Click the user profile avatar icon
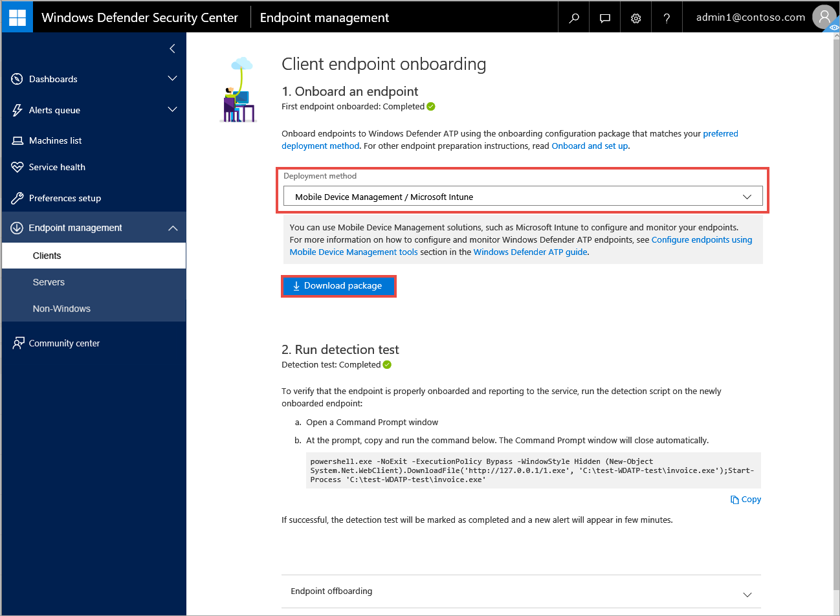This screenshot has height=616, width=840. pos(824,17)
